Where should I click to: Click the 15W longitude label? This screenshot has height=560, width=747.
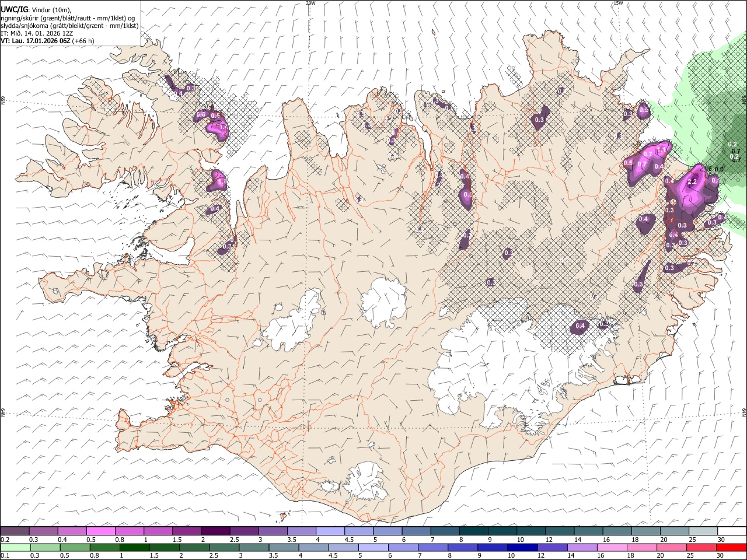pyautogui.click(x=618, y=3)
